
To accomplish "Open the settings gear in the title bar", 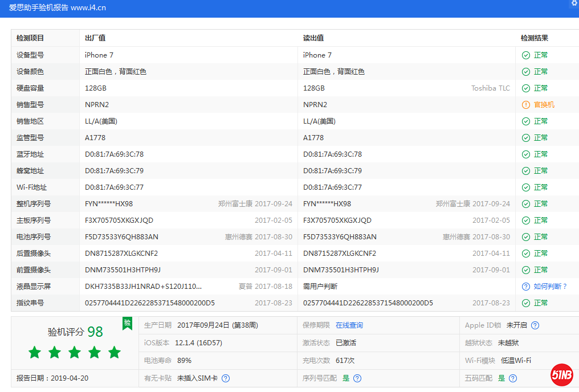I will click(574, 3).
